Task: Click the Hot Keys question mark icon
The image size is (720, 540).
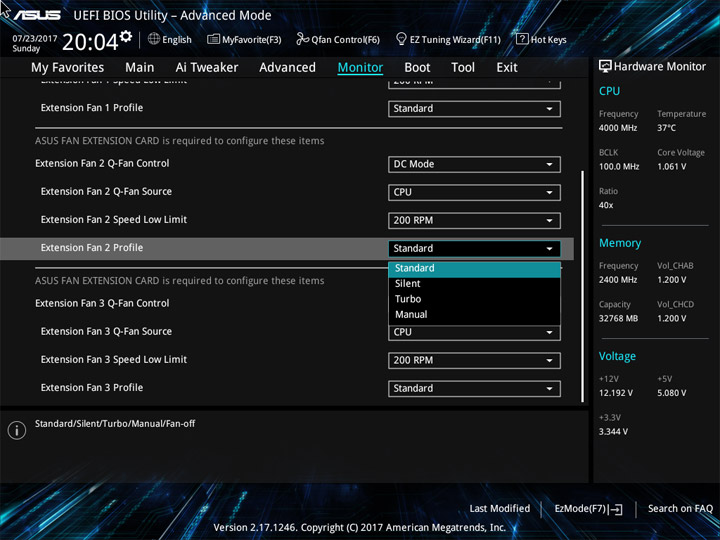Action: point(522,39)
